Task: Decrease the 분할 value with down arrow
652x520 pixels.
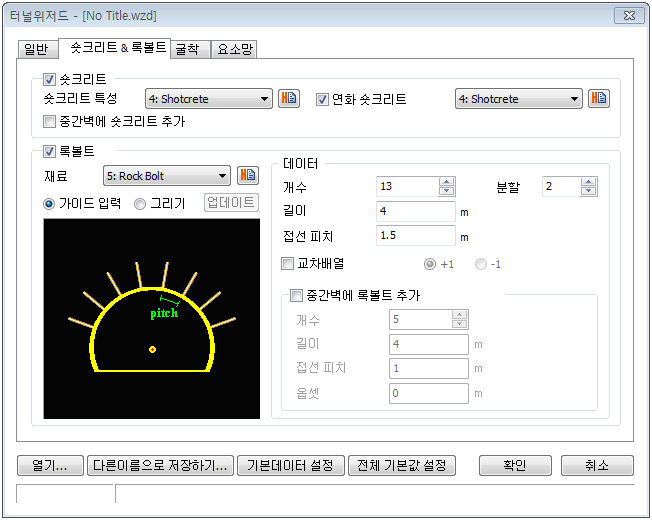Action: click(588, 191)
